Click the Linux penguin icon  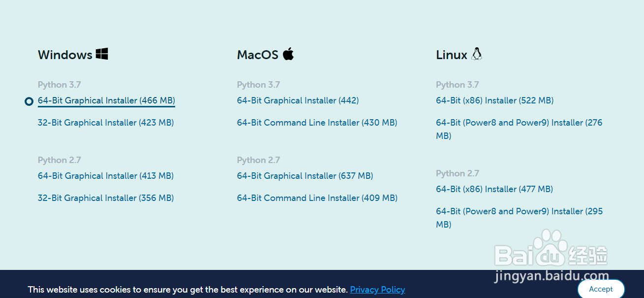coord(476,54)
